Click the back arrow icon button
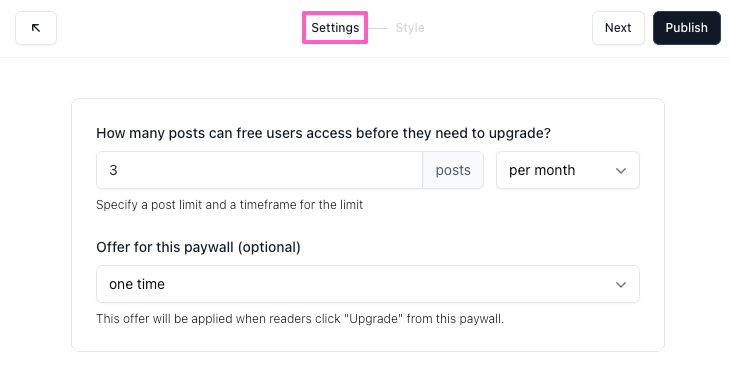Viewport: 730px width, 371px height. pos(36,28)
